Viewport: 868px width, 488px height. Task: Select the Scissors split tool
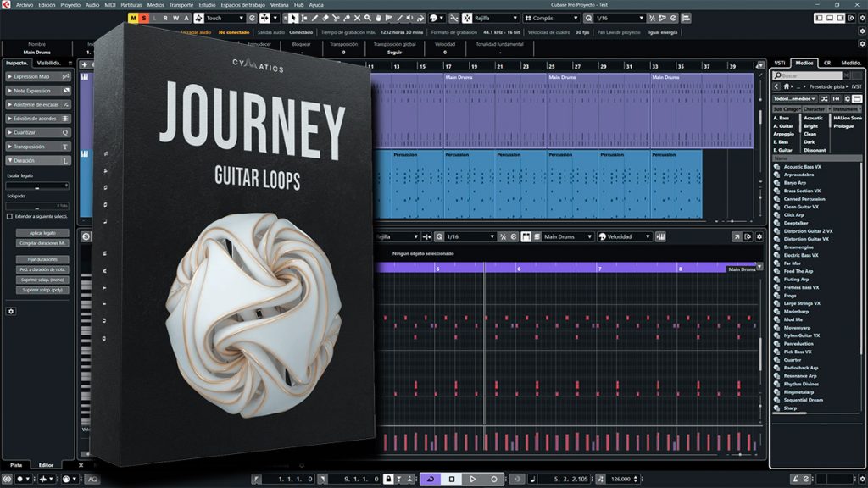(x=335, y=18)
